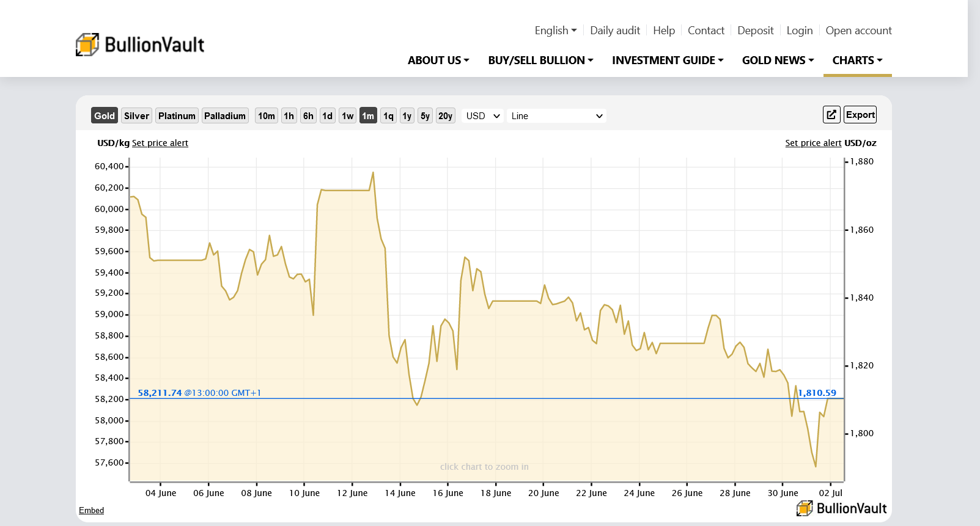Set chart range to 1w
980x526 pixels.
(x=347, y=115)
